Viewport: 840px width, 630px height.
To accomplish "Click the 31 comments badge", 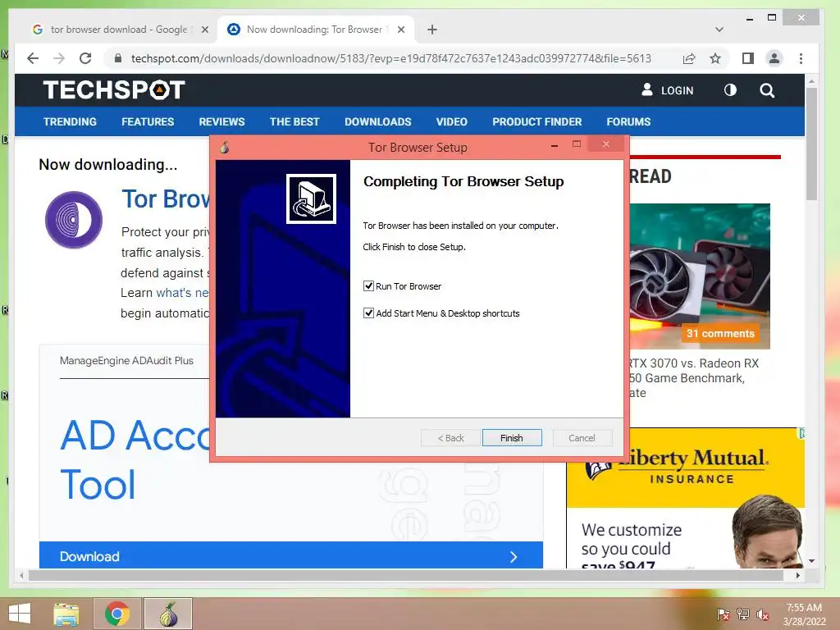I will point(720,333).
